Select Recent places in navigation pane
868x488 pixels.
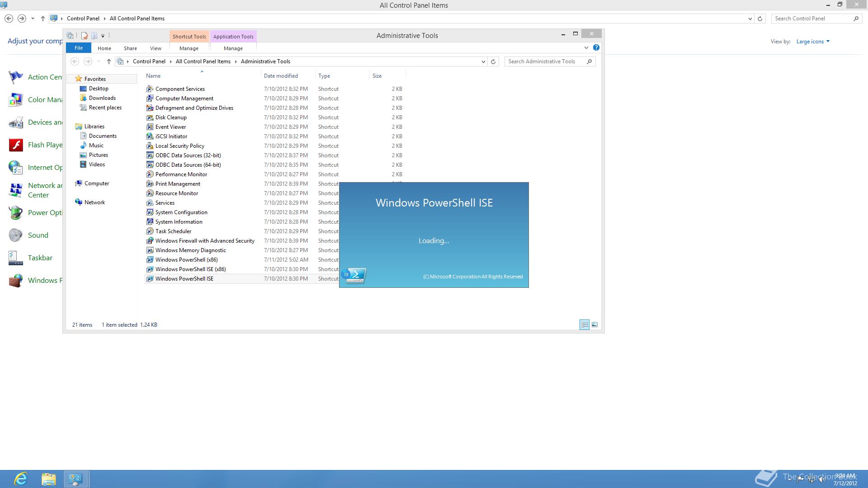pyautogui.click(x=105, y=108)
